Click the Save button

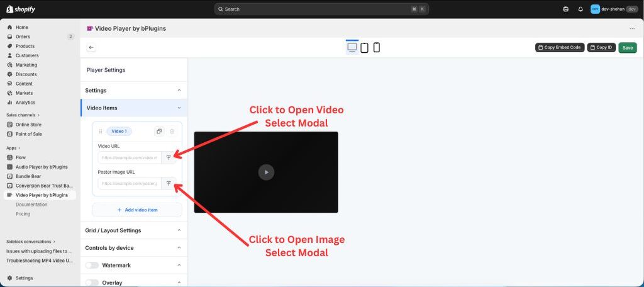click(x=627, y=47)
